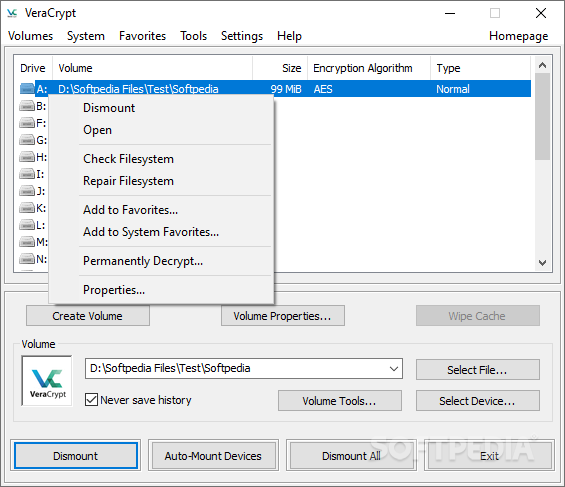Click the Type column header
The width and height of the screenshot is (565, 487).
pos(480,68)
